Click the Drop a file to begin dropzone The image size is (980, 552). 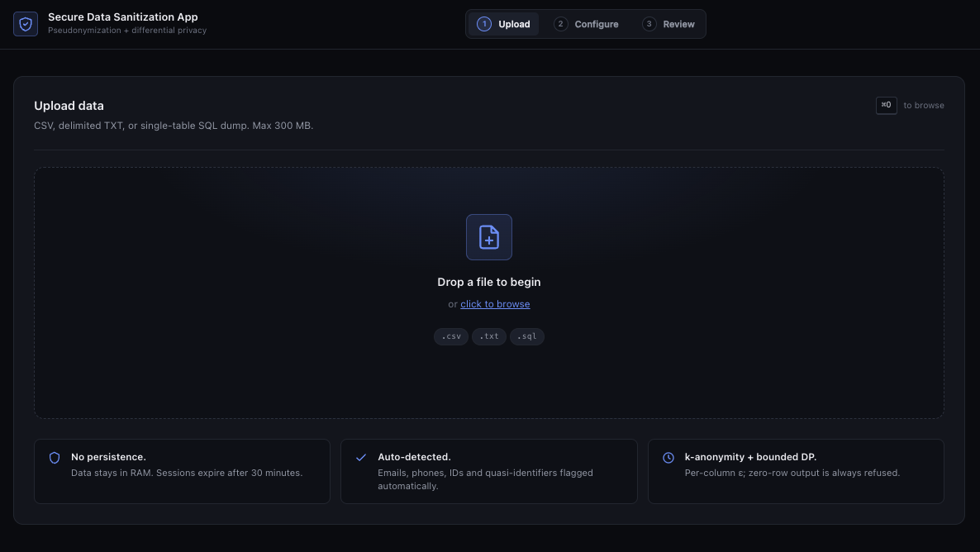(x=488, y=293)
